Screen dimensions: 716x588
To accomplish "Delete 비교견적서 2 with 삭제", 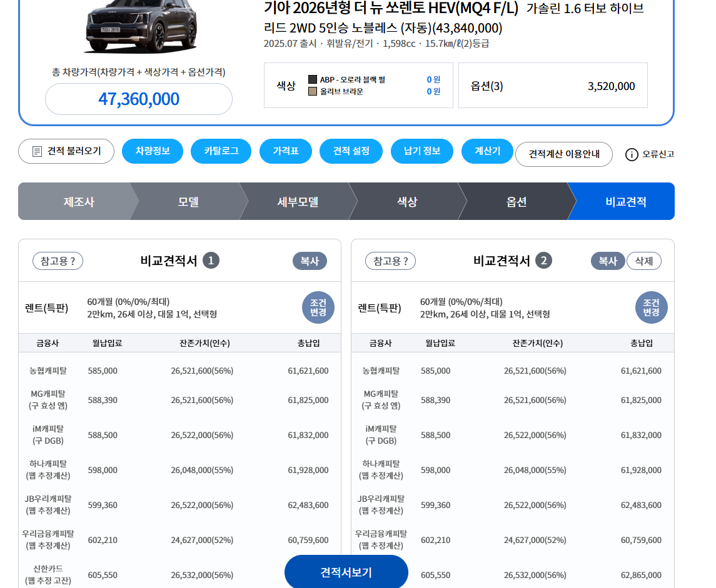I will coord(643,261).
